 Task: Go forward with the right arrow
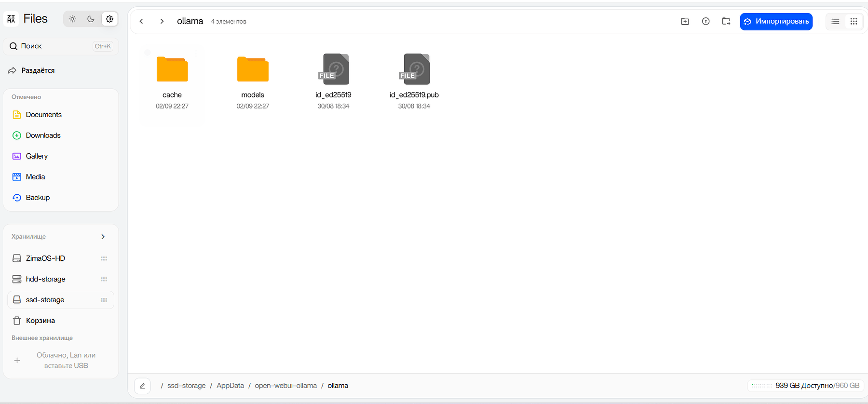pos(162,21)
